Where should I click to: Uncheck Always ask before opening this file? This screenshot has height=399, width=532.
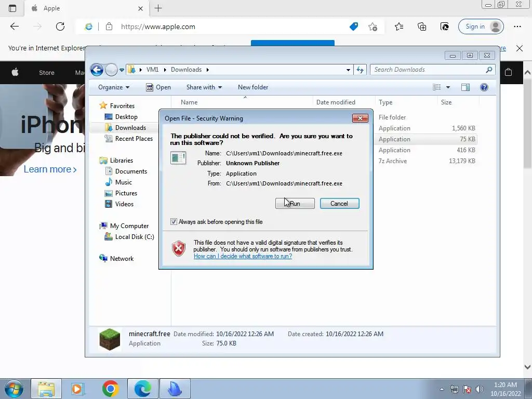(x=174, y=222)
